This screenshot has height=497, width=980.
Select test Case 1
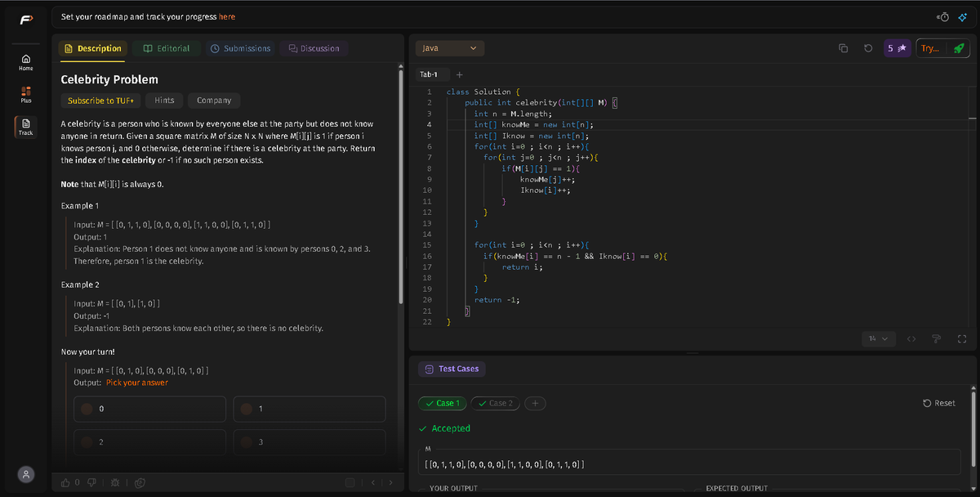[442, 403]
